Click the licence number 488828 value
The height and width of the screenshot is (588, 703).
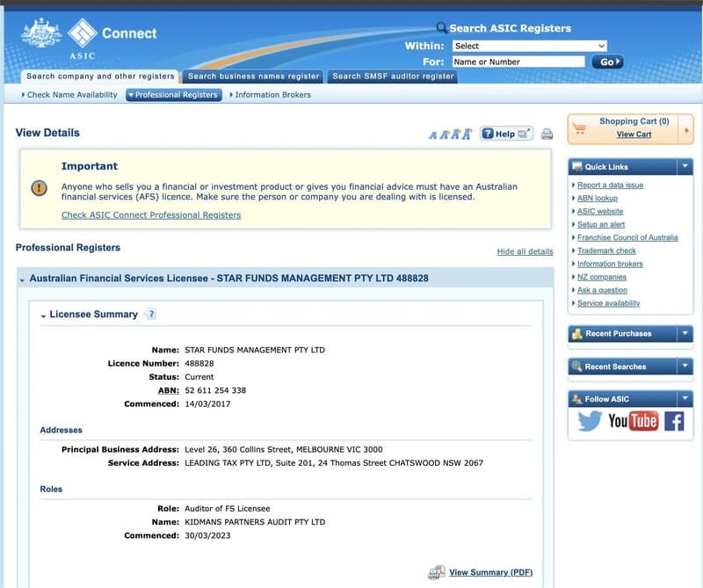(x=199, y=363)
